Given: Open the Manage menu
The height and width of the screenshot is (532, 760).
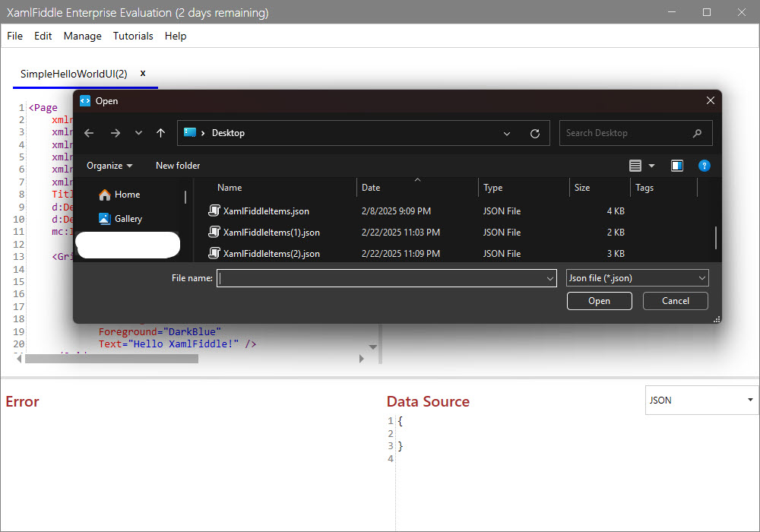Looking at the screenshot, I should pos(82,36).
